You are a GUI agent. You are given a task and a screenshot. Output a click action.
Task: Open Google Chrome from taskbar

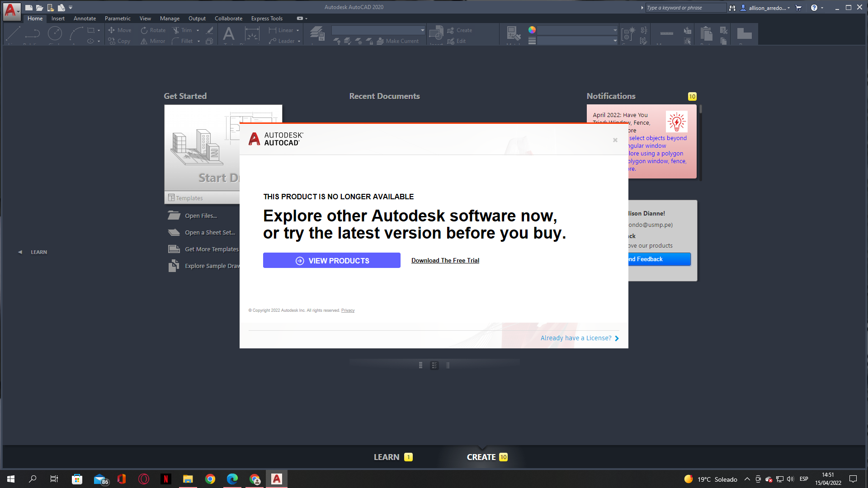coord(210,479)
